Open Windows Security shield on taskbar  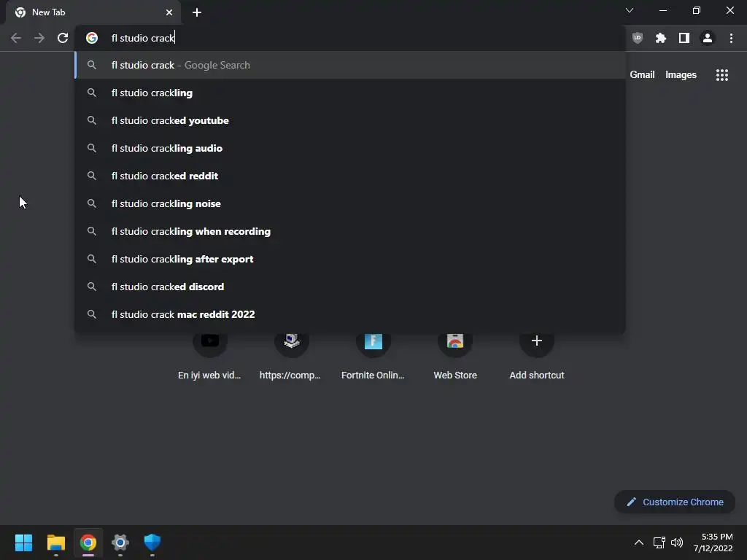coord(152,542)
